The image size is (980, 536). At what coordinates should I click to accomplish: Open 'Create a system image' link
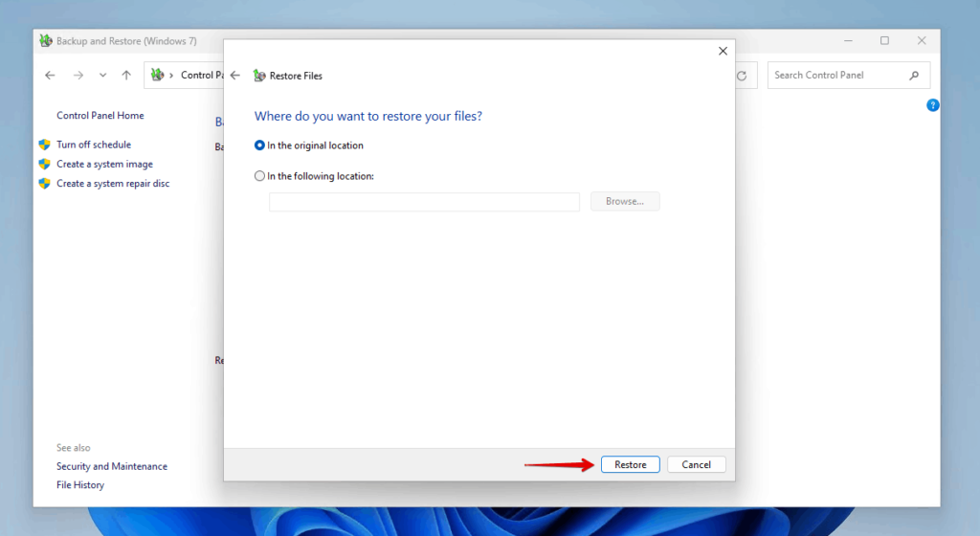(104, 164)
